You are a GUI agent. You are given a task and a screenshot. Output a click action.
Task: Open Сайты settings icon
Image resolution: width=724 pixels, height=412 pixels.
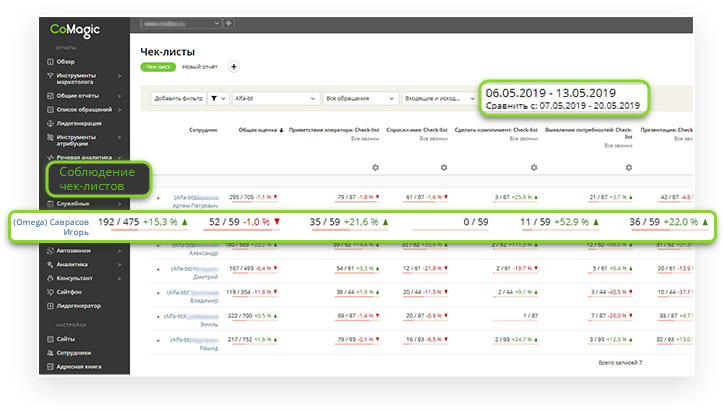click(50, 339)
